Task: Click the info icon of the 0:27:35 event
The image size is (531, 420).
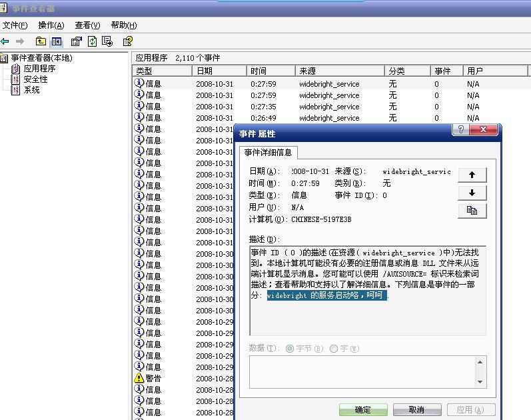Action: point(139,106)
